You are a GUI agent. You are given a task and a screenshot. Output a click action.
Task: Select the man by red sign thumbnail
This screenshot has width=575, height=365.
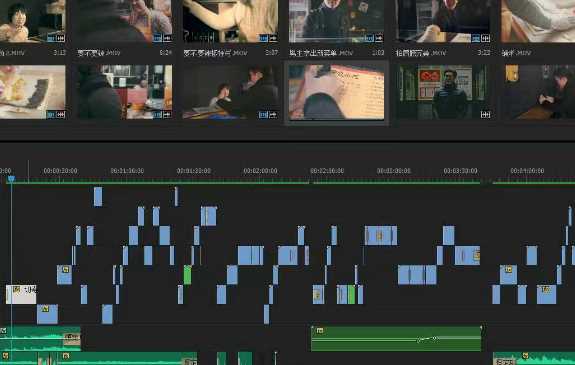[x=444, y=92]
